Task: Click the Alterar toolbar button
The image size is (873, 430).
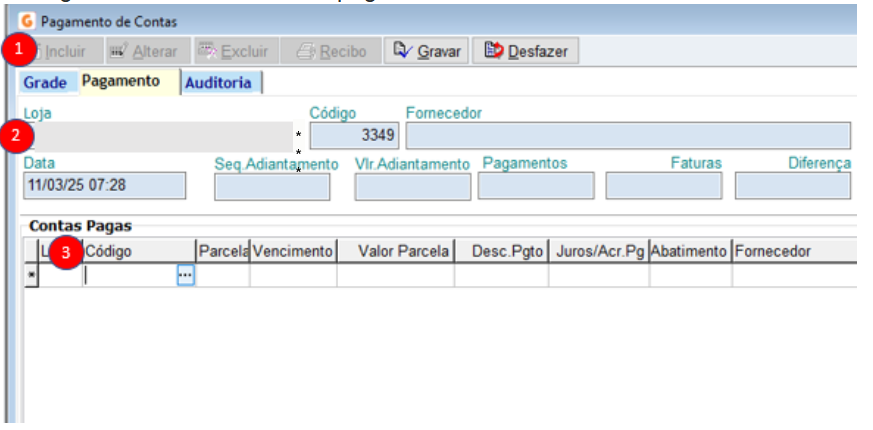Action: click(x=148, y=51)
